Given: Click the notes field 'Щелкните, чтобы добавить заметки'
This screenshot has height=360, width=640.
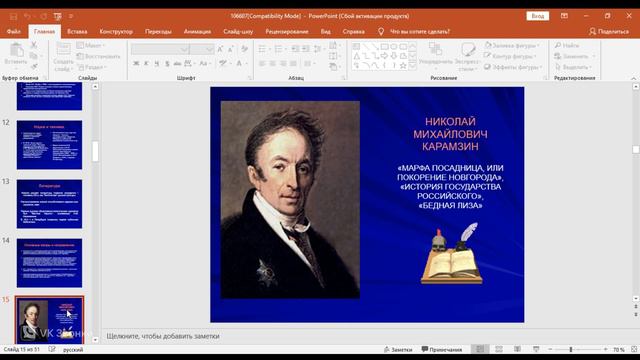Looking at the screenshot, I should click(x=163, y=336).
